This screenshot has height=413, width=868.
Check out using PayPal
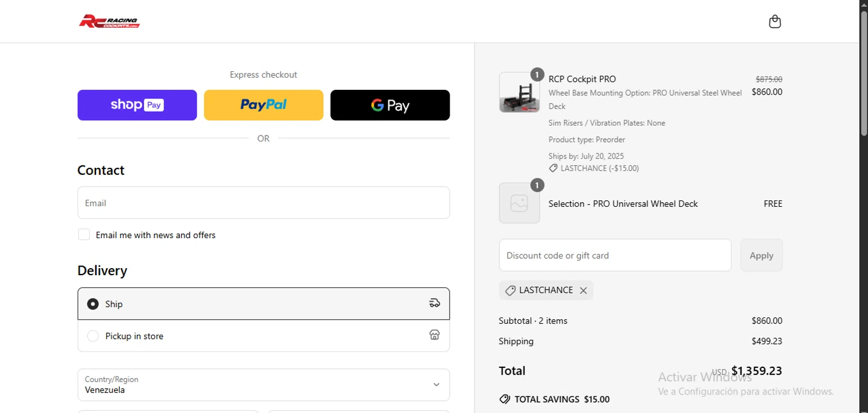click(263, 105)
